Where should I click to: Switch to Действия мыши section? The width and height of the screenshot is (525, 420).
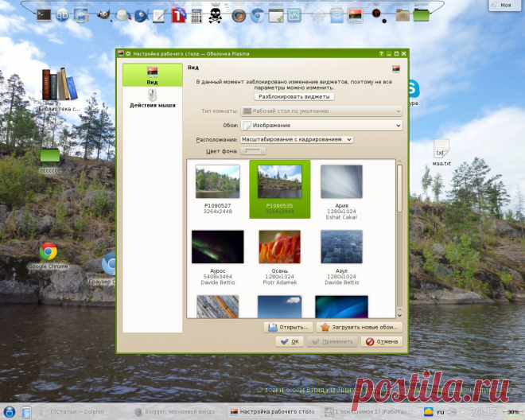pos(151,99)
